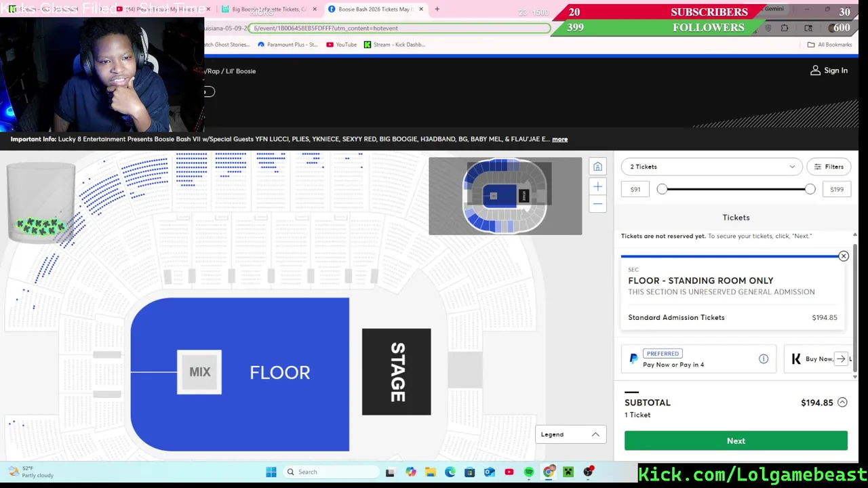
Task: Open Microsoft Edge from the taskbar
Action: pyautogui.click(x=450, y=472)
